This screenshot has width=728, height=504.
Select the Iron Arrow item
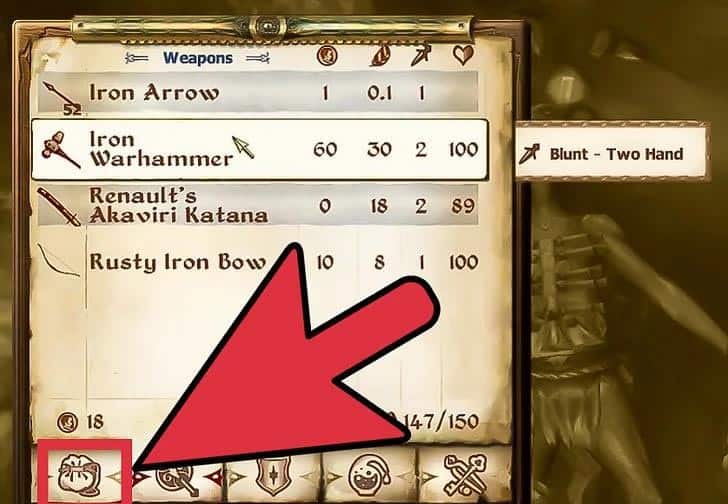258,92
